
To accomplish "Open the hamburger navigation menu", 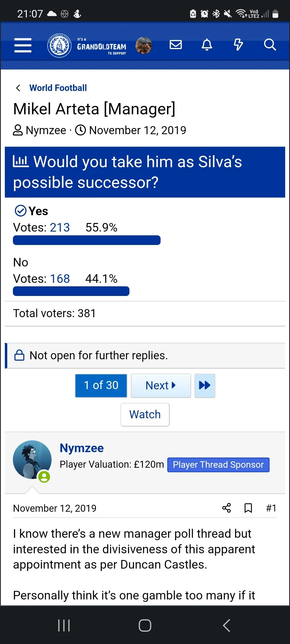I will pyautogui.click(x=23, y=45).
